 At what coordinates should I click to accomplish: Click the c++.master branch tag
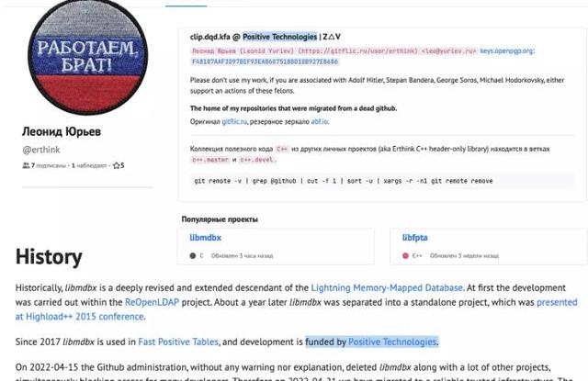pyautogui.click(x=211, y=159)
